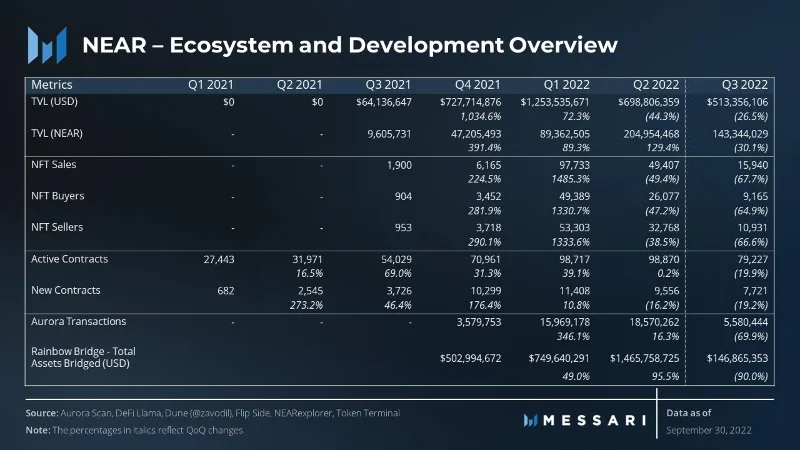Click the 1,034.6% change figure
The image size is (800, 450).
coord(481,116)
